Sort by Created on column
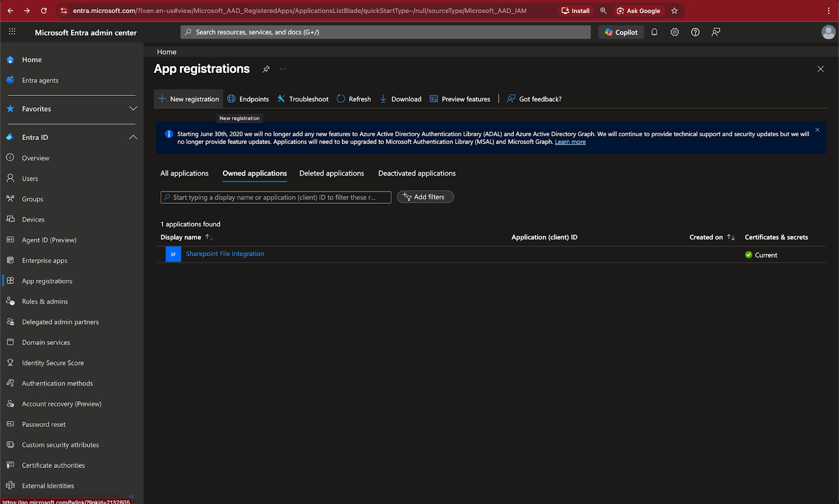Viewport: 839px width, 504px height. coord(712,237)
